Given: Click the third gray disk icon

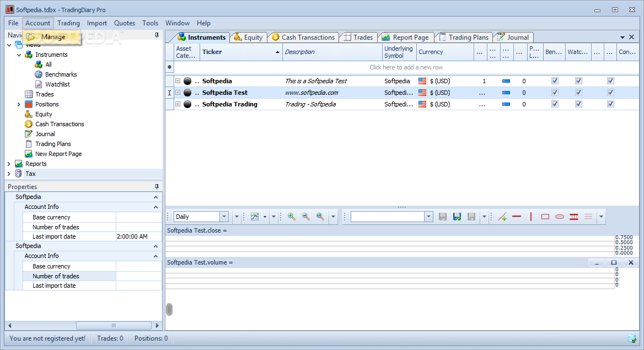Looking at the screenshot, I should pyautogui.click(x=471, y=217).
